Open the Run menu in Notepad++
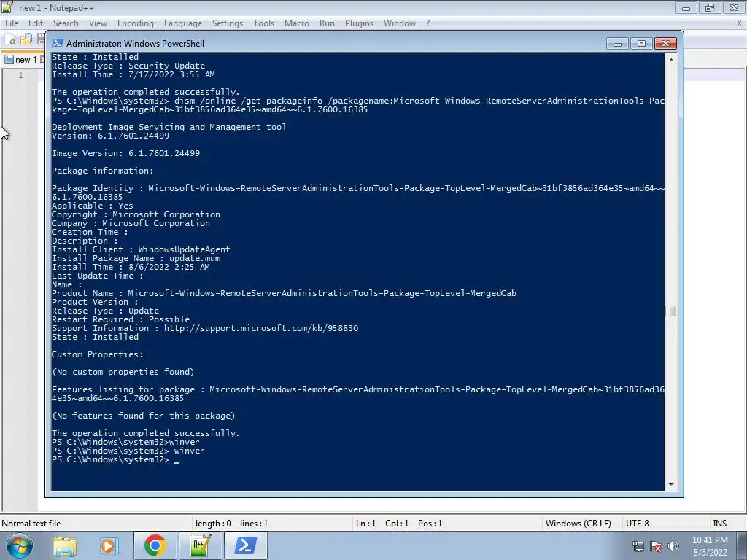The height and width of the screenshot is (560, 747). 327,23
